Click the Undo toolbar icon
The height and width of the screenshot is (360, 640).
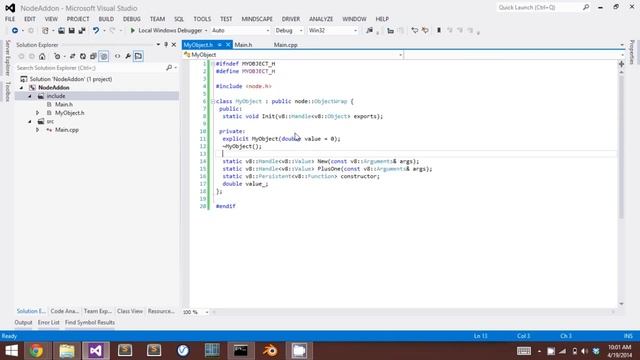point(96,31)
